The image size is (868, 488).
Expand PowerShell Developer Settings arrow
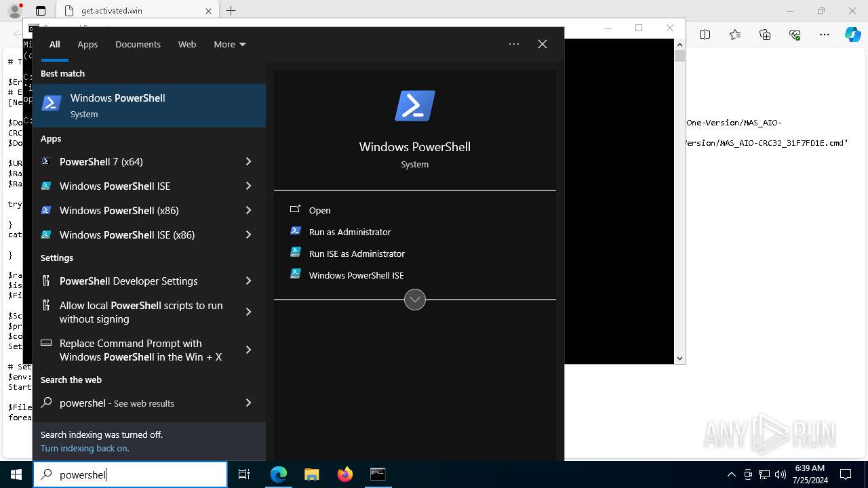coord(248,281)
